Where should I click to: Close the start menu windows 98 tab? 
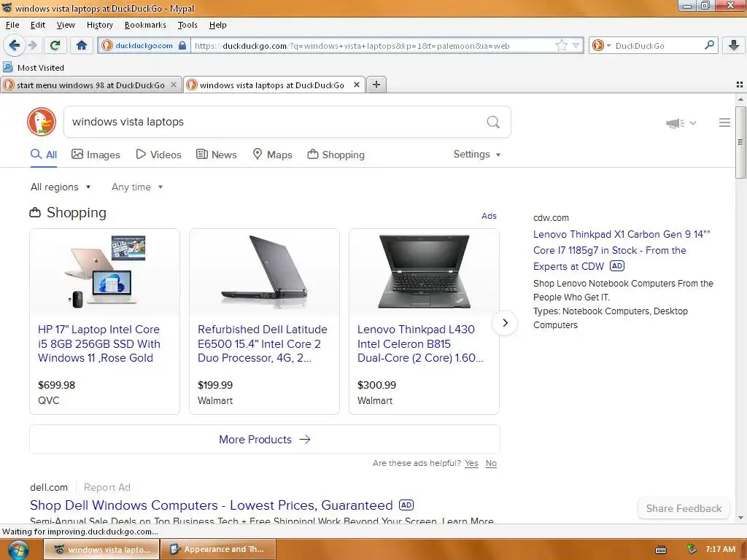point(174,85)
